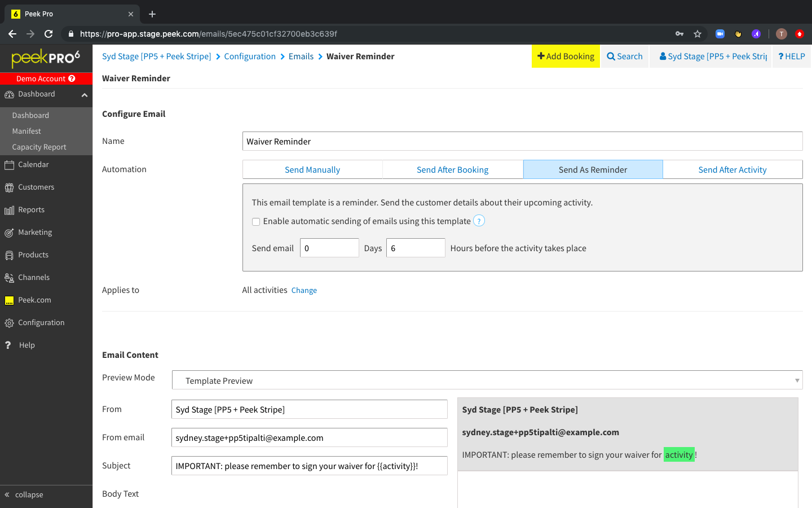The height and width of the screenshot is (508, 812).
Task: Click the Change link for activities
Action: coord(304,291)
